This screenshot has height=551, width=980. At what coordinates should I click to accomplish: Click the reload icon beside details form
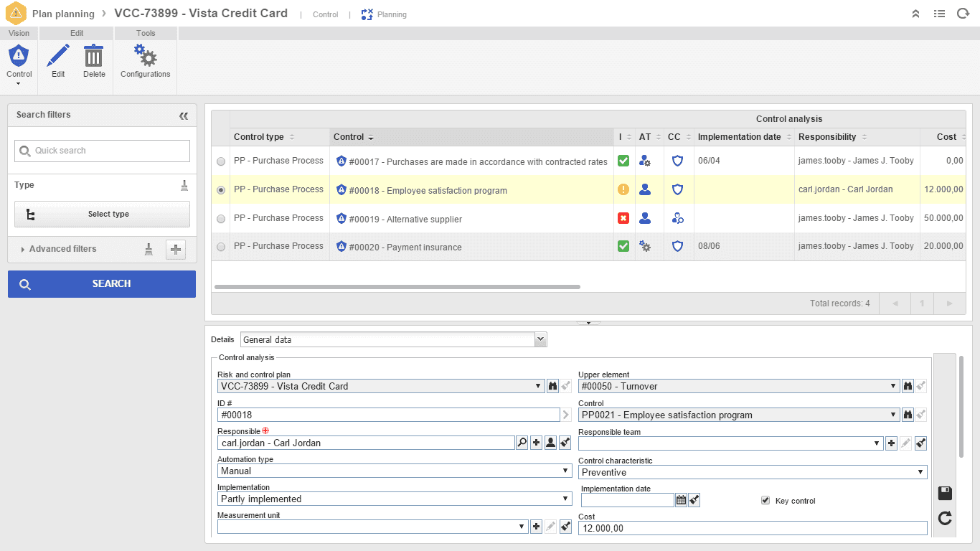coord(945,518)
